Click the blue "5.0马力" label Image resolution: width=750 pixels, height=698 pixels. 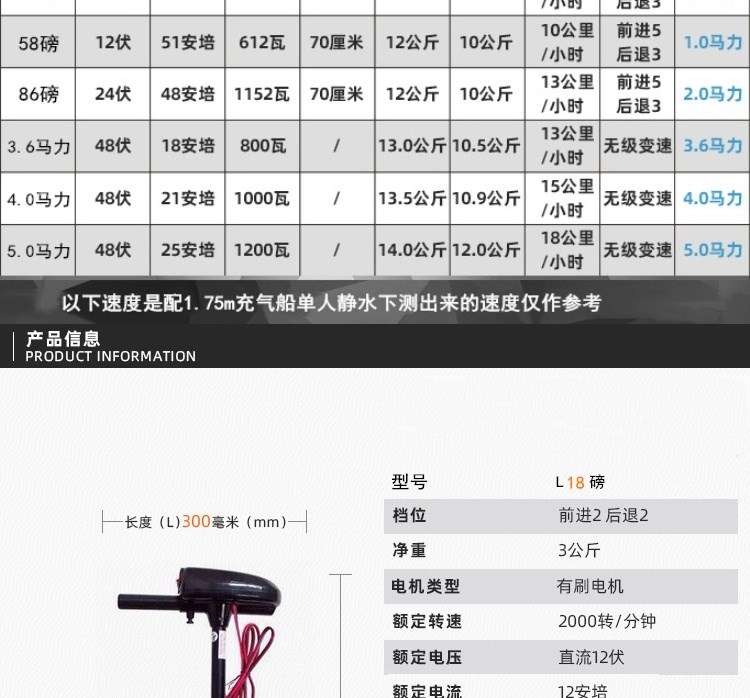click(712, 249)
